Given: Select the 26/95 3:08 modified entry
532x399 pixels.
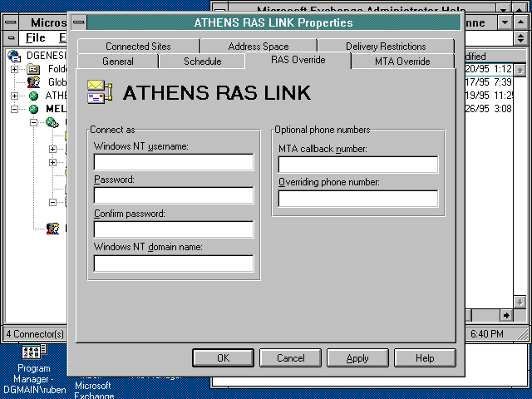Looking at the screenshot, I should (x=488, y=109).
